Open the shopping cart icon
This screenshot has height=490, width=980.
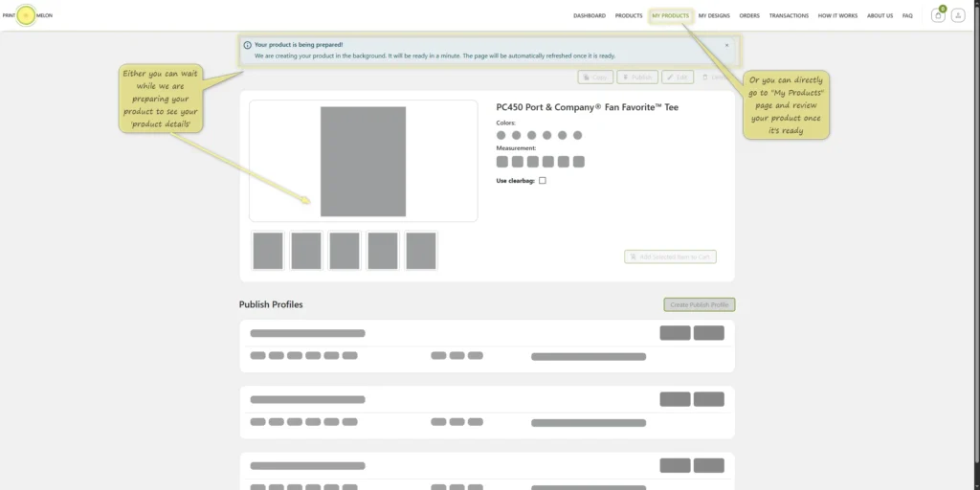pyautogui.click(x=938, y=15)
